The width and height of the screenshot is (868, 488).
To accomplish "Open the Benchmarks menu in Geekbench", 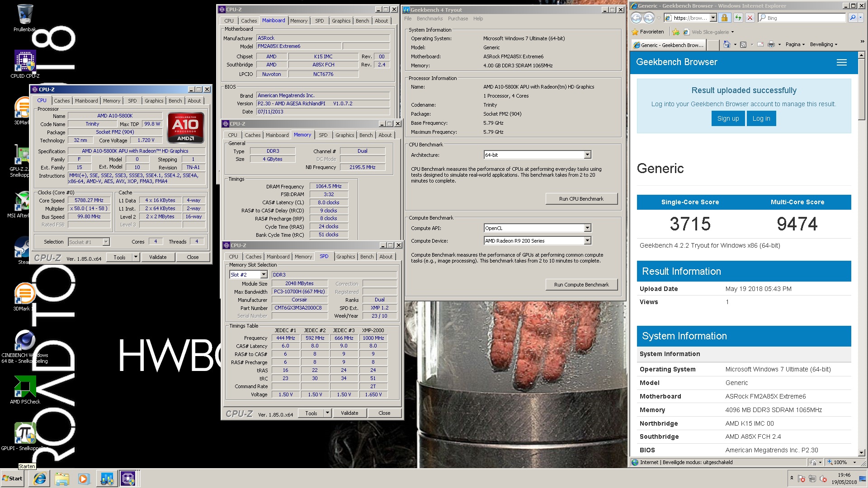I will tap(429, 19).
